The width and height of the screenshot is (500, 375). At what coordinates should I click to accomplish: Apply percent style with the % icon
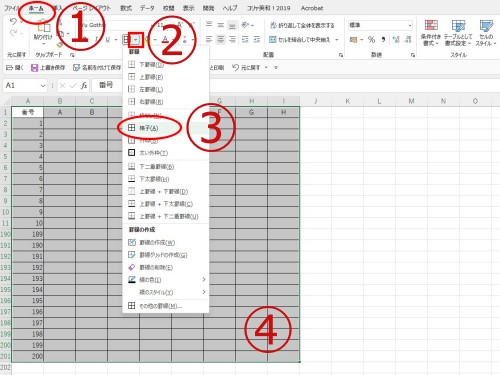[x=371, y=40]
